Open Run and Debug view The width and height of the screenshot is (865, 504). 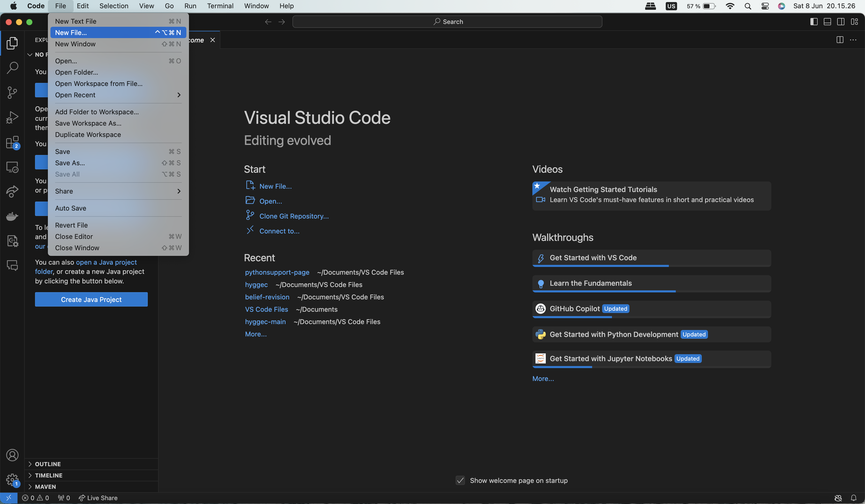(12, 117)
